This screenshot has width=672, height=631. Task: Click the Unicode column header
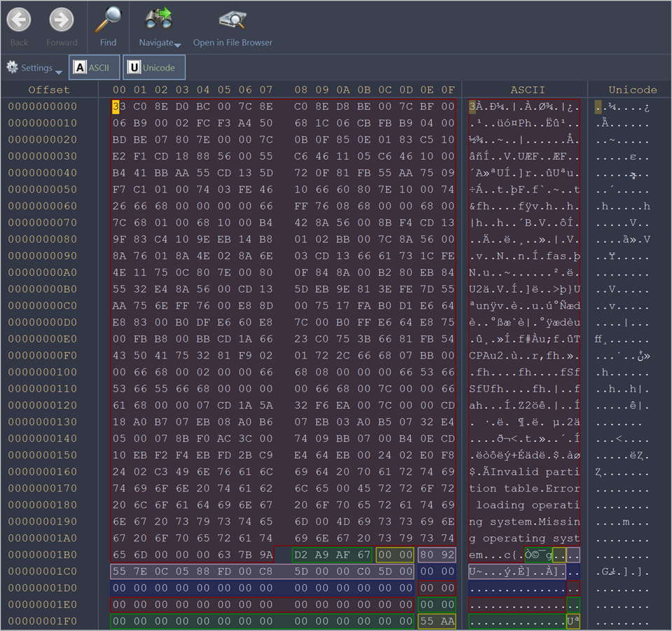(x=632, y=90)
